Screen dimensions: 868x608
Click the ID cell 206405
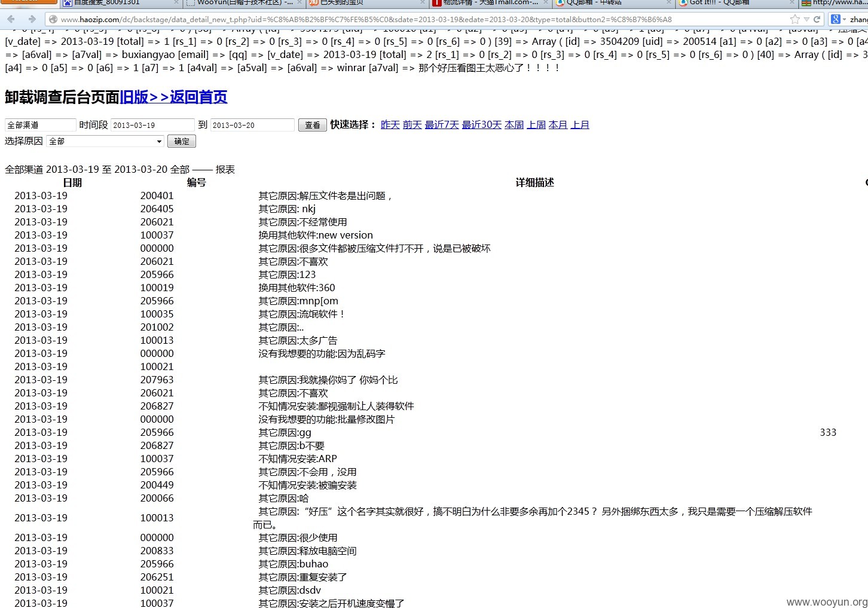coord(157,209)
